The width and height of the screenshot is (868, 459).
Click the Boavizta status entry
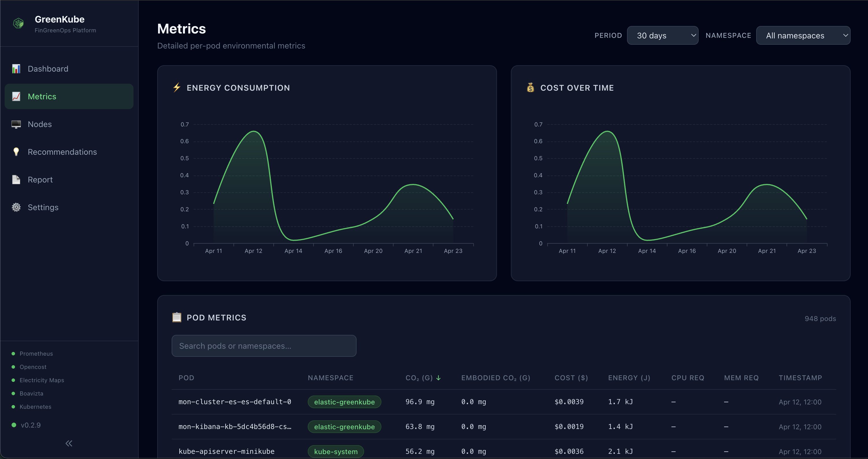[27, 393]
